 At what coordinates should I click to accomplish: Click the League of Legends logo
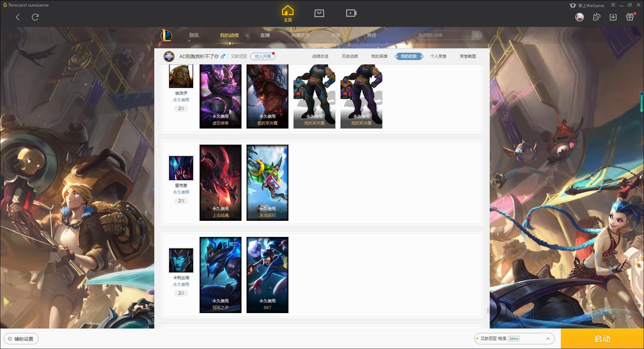click(166, 35)
